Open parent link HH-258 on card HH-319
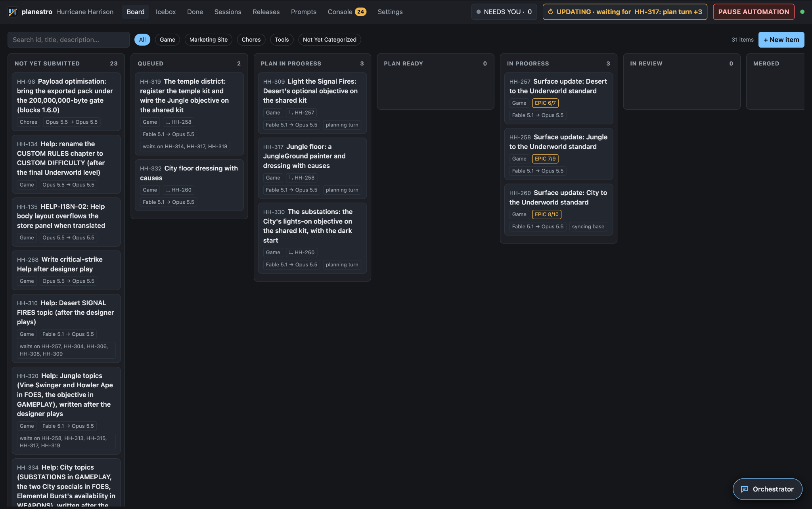The image size is (812, 509). (178, 122)
